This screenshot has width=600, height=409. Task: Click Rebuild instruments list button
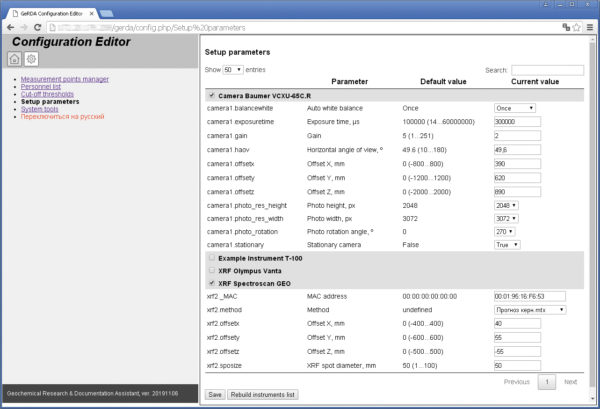(262, 394)
